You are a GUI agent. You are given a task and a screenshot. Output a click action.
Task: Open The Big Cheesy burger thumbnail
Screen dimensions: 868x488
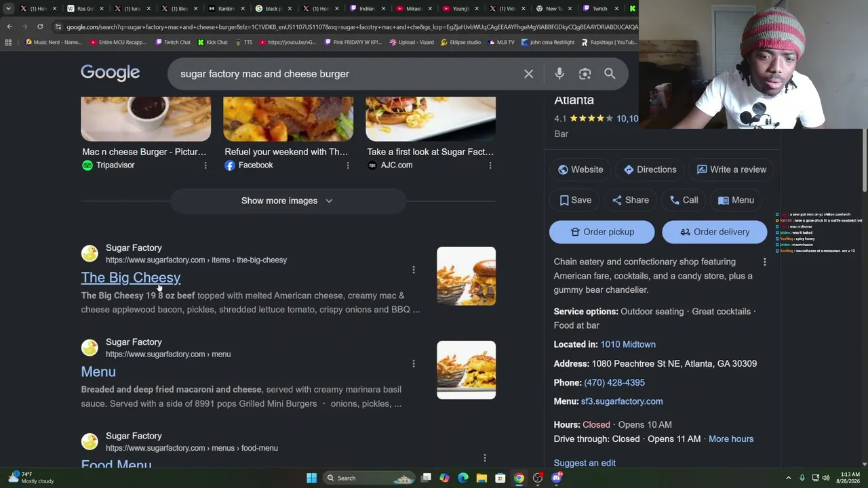point(466,276)
